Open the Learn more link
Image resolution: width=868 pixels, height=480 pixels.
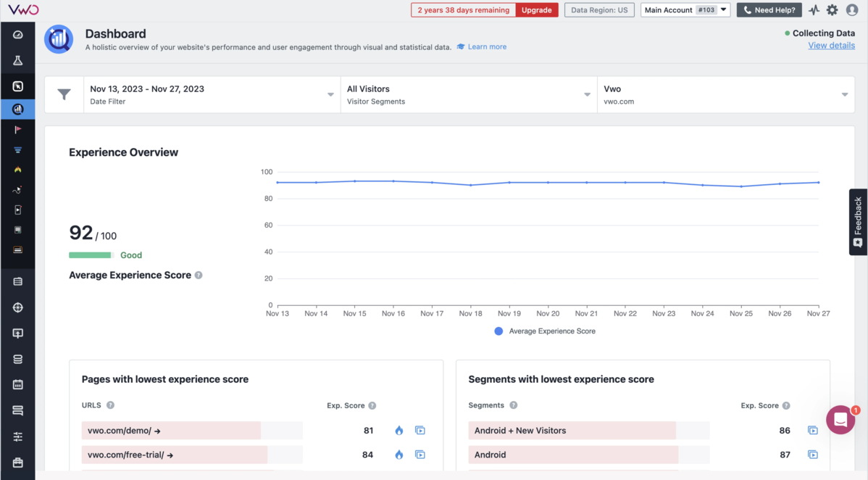click(x=486, y=47)
